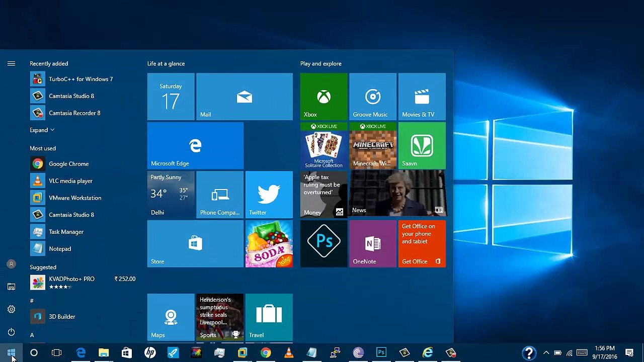
Task: Expand the Recently added list
Action: pyautogui.click(x=42, y=130)
